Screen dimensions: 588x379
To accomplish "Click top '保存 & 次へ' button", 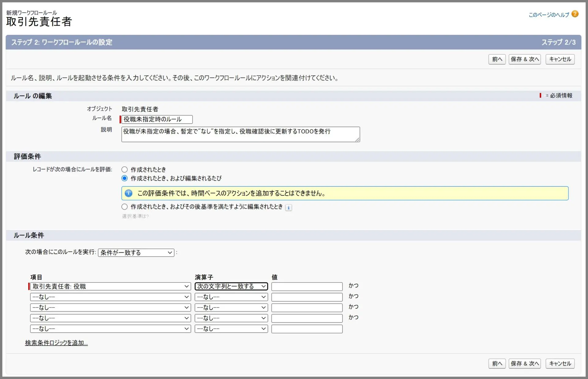I will click(525, 59).
